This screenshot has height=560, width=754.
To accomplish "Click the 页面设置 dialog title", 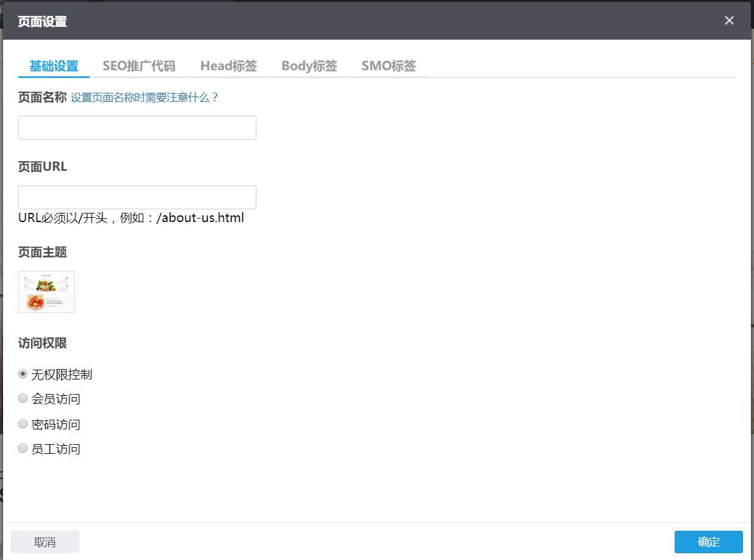I will point(43,21).
